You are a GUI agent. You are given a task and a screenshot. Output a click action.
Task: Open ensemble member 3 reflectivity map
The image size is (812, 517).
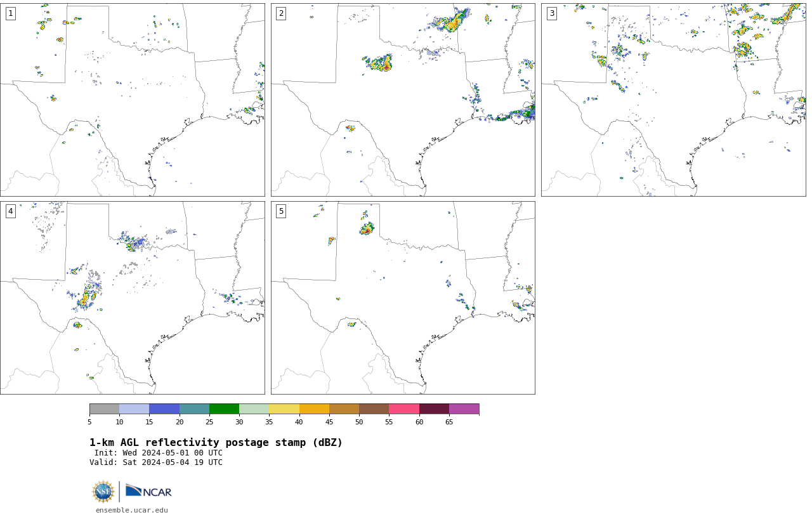click(x=673, y=100)
